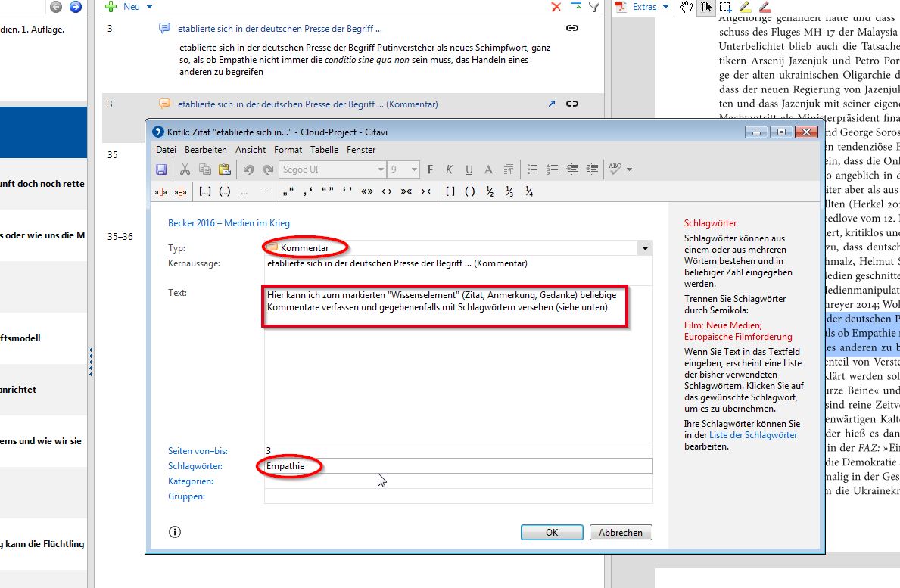
Task: Click the Schlagwörter label link
Action: pos(195,466)
